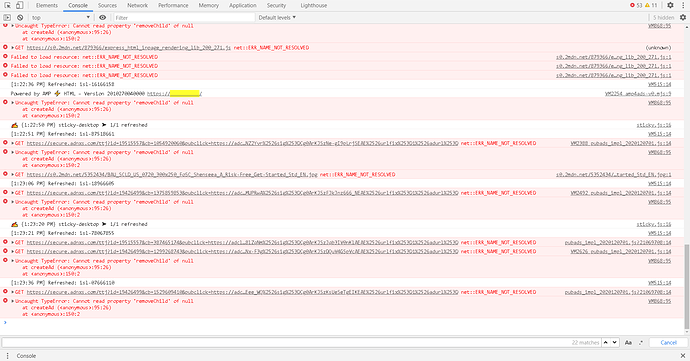The image size is (690, 361).
Task: Open sticky.js:16 link on 1:23:20 PM row
Action: (654, 225)
